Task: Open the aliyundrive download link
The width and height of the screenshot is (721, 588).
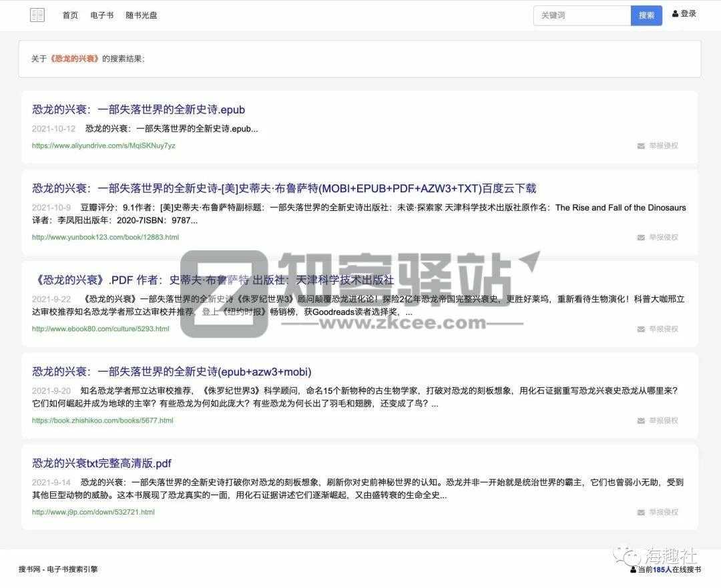Action: [x=103, y=145]
